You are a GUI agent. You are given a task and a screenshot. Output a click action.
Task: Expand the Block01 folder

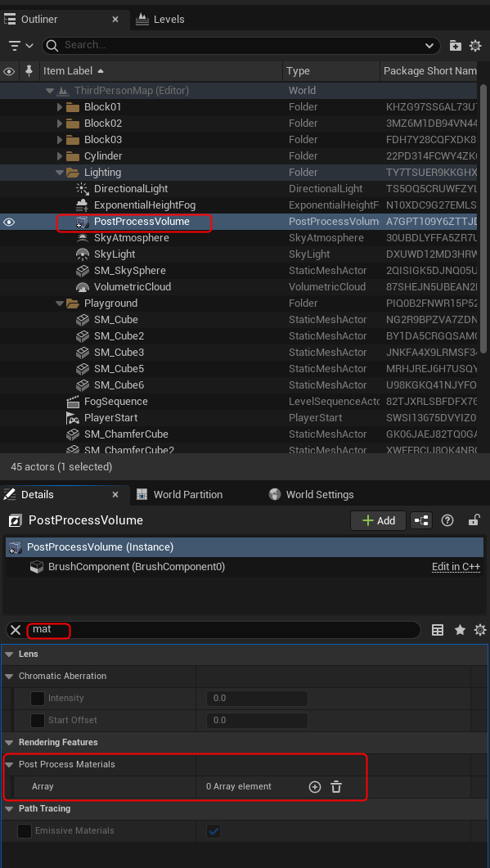(x=60, y=107)
